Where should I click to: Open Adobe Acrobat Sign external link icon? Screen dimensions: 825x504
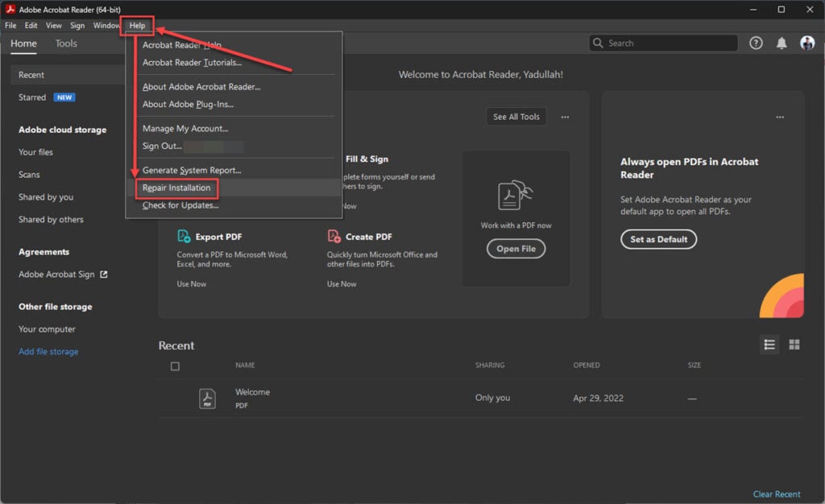(104, 275)
